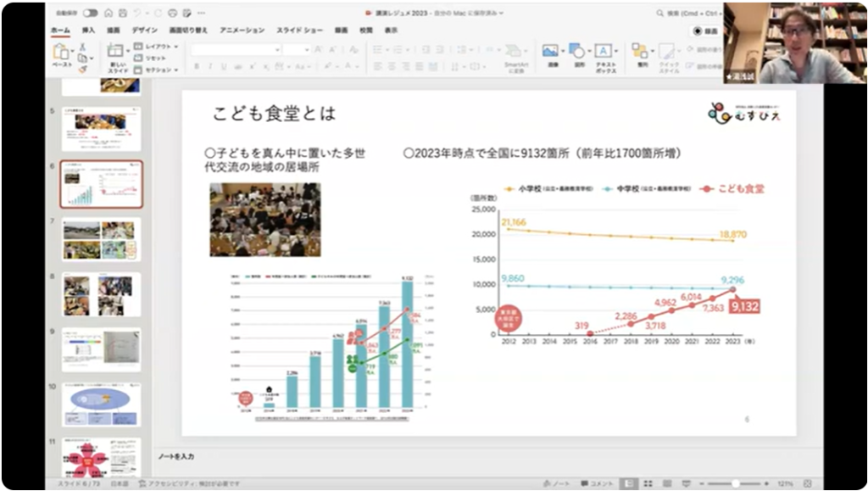Click the Home icon in quick access toolbar

click(108, 13)
